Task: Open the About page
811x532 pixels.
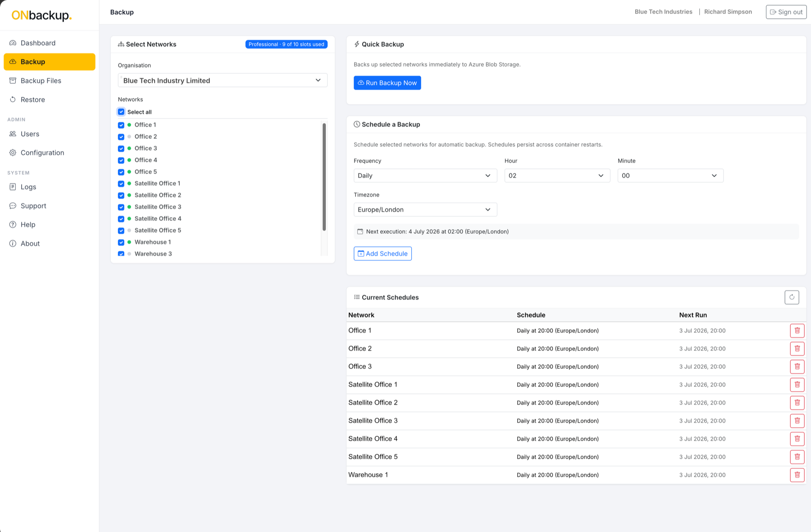Action: [x=50, y=244]
